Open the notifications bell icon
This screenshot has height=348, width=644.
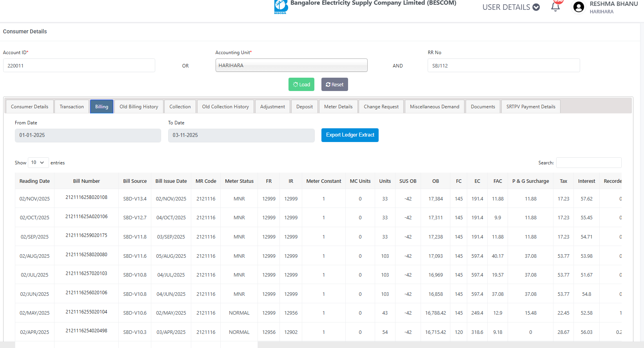click(555, 7)
